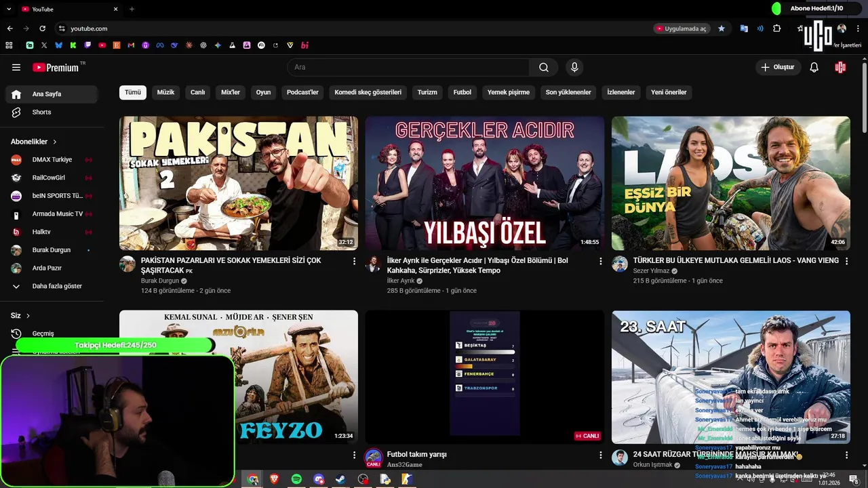The image size is (868, 488).
Task: Open the YouTube guide hamburger menu
Action: click(x=16, y=67)
